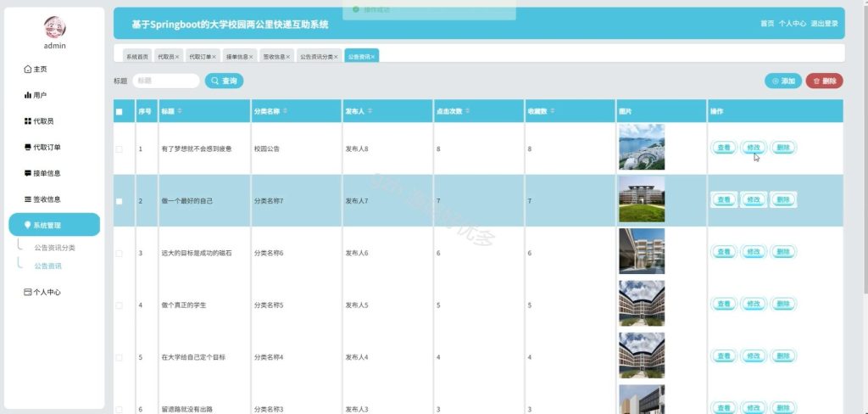This screenshot has width=868, height=414.
Task: Close the 代取员 tab with its x
Action: point(177,57)
